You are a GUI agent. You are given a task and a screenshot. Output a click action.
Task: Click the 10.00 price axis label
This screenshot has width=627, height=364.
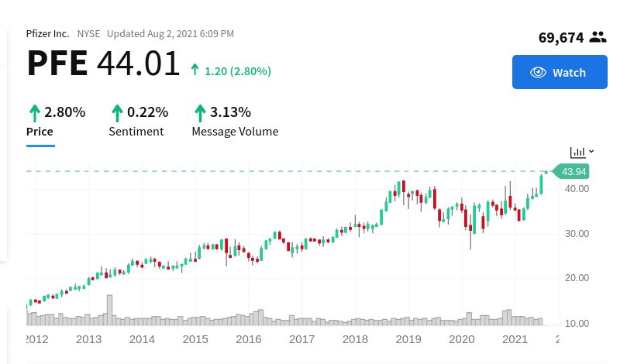[x=577, y=323]
